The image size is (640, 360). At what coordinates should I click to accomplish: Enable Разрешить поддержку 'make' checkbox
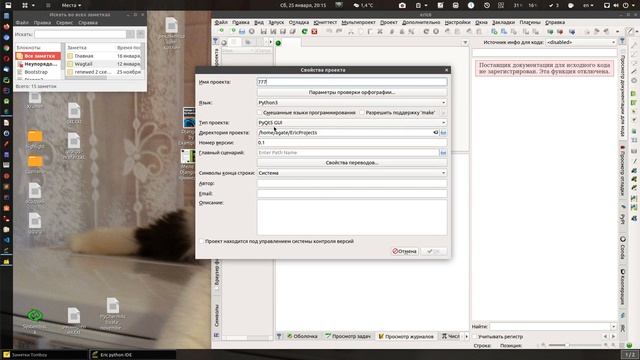[362, 113]
